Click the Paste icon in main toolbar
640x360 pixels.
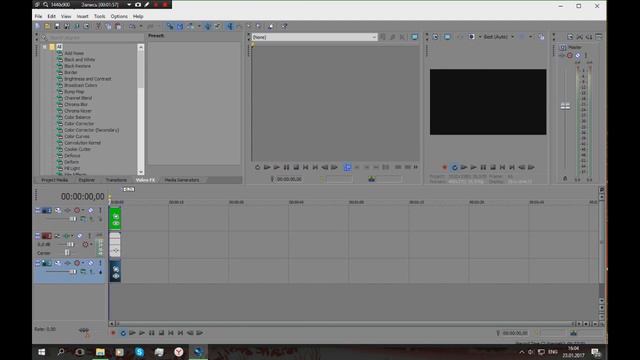(x=118, y=27)
